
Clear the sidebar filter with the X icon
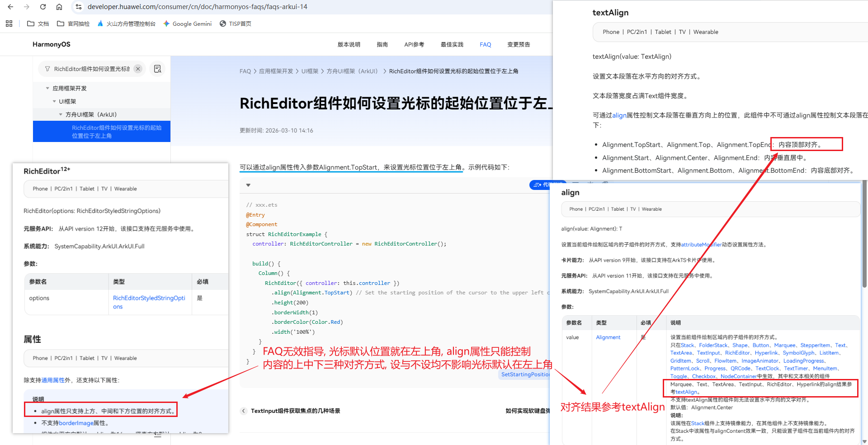tap(138, 69)
